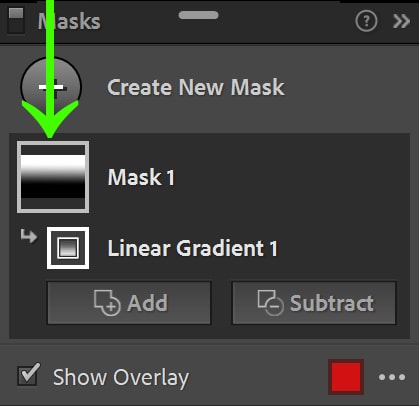This screenshot has height=406, width=419.
Task: Collapse Masks panel with double chevron
Action: (401, 22)
